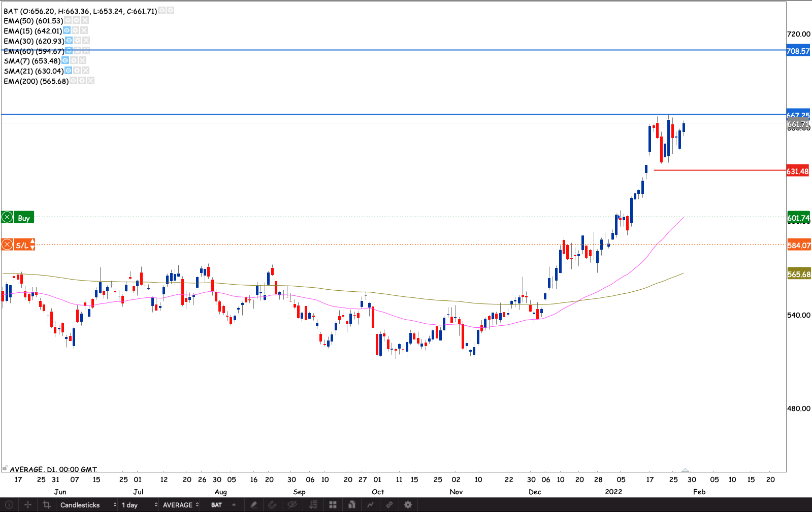Screen dimensions: 812x512
Task: Click the link chain icon in toolbar
Action: coord(389,505)
